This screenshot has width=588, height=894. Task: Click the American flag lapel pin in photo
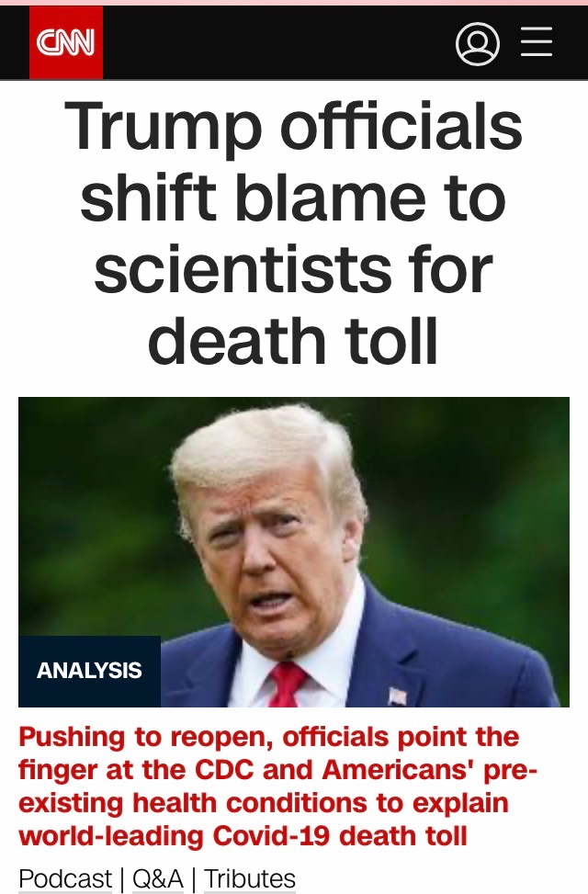tap(398, 696)
